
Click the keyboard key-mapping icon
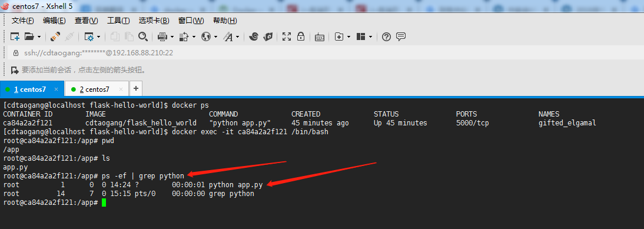pyautogui.click(x=320, y=37)
